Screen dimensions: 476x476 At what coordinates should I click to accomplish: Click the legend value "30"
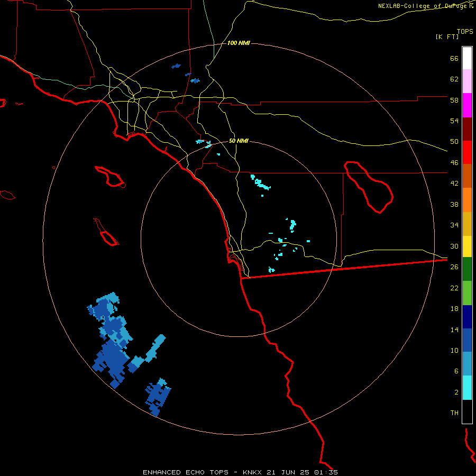point(454,246)
